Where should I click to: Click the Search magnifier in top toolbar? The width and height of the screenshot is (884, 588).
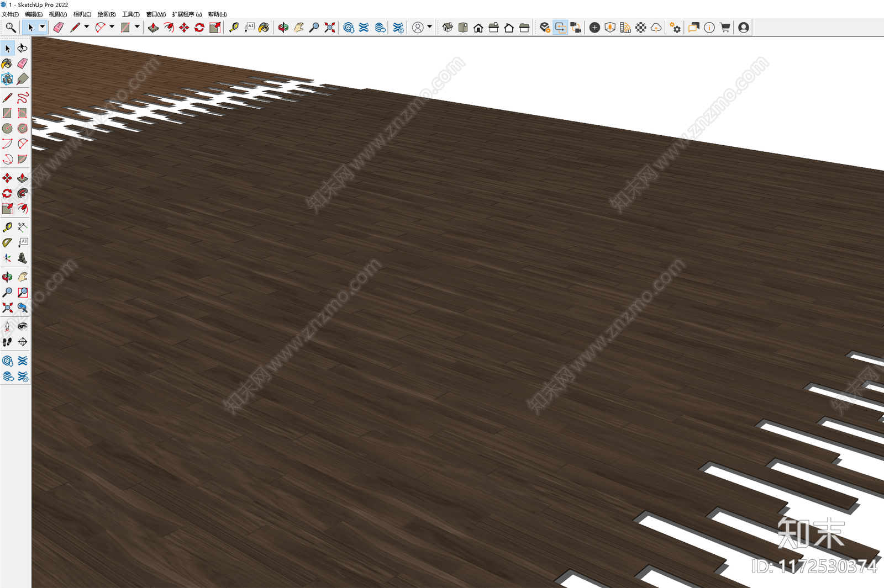[x=10, y=27]
